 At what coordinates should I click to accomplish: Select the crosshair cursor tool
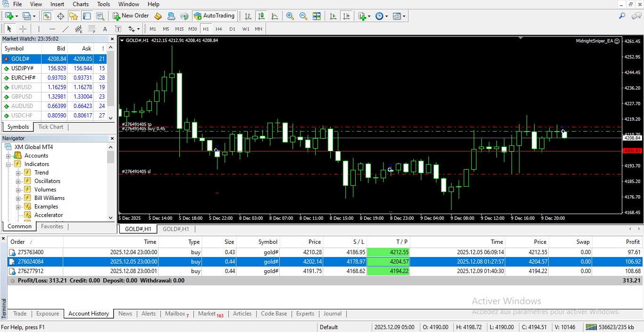[23, 29]
